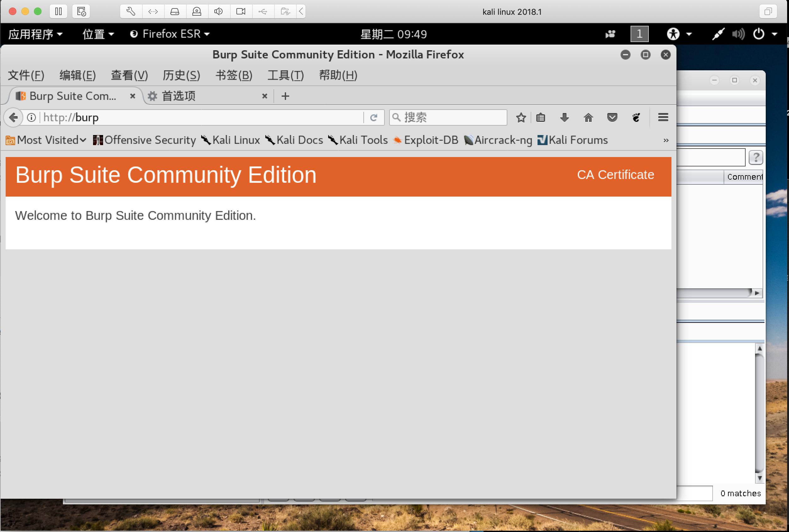This screenshot has width=789, height=532.
Task: Open the VM settings wrench icon
Action: tap(131, 12)
